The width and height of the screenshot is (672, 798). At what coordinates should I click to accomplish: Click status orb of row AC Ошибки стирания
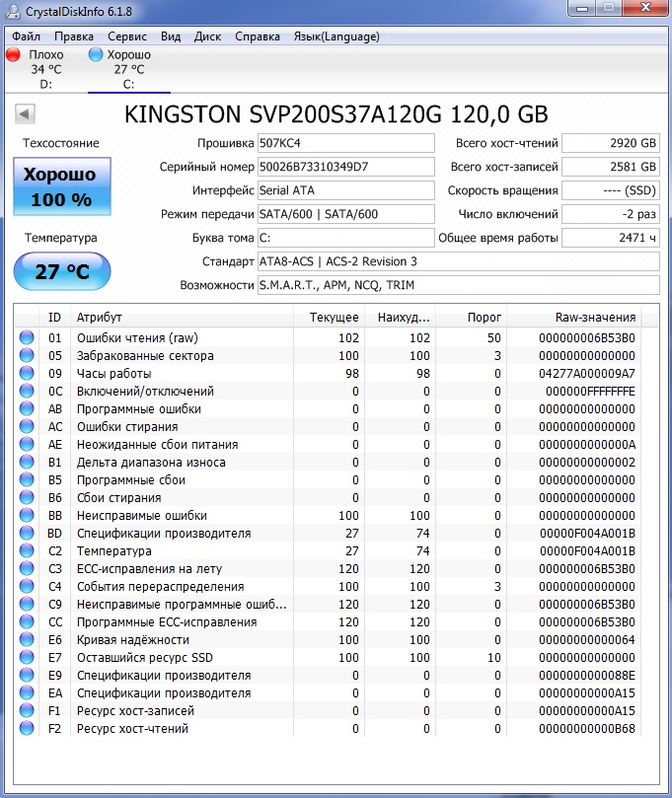[x=27, y=426]
